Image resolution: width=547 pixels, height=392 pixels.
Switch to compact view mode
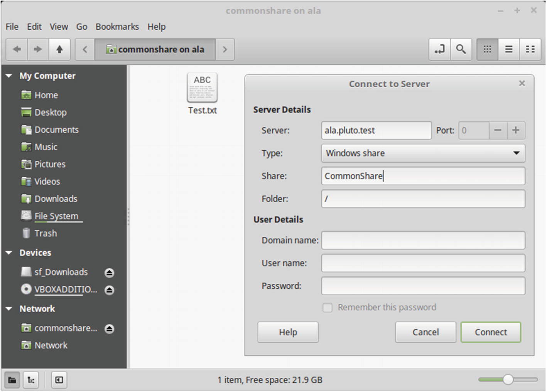[530, 49]
